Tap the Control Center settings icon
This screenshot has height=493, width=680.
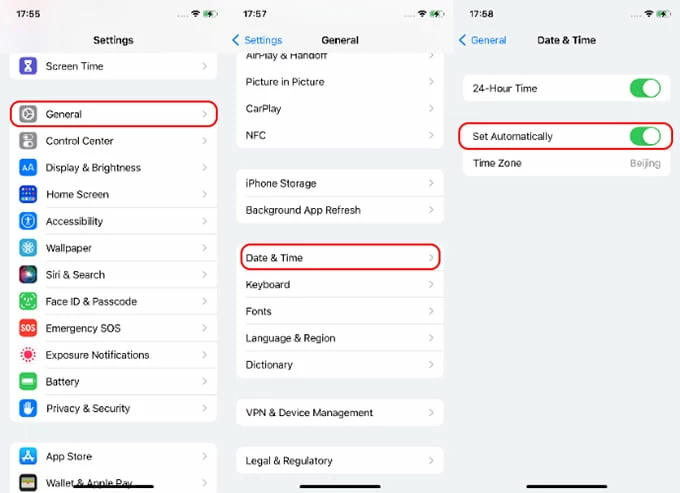click(28, 141)
